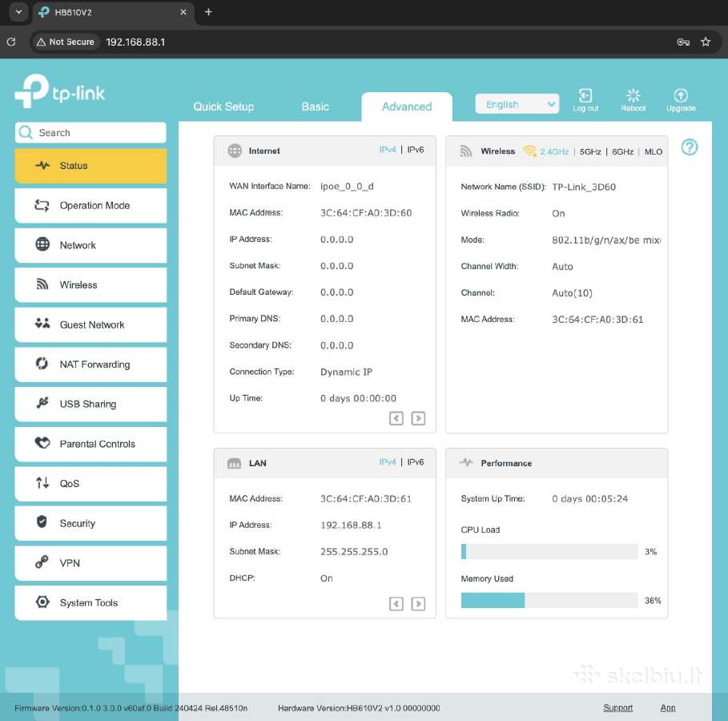Show 5GHz wireless band status
The width and height of the screenshot is (728, 721).
589,151
